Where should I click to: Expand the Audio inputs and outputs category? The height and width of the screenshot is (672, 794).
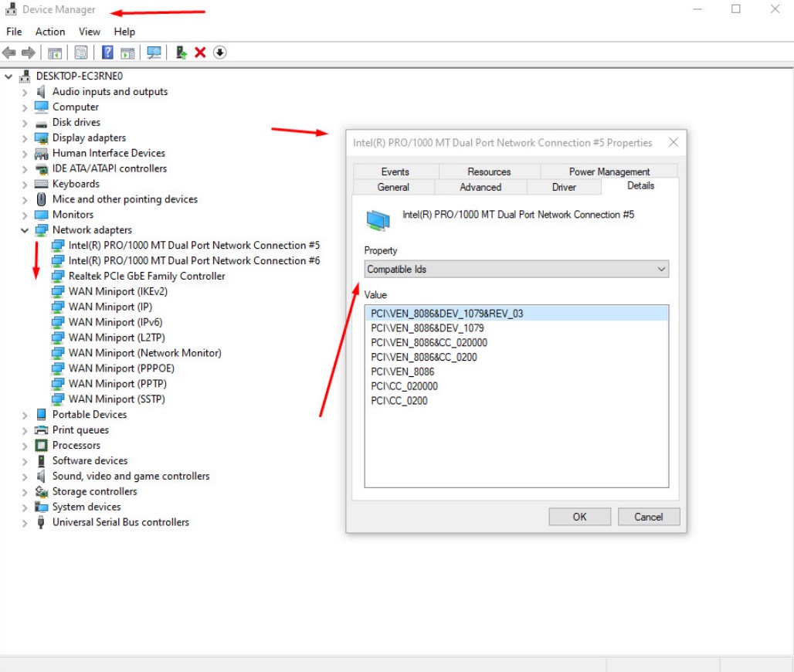[x=24, y=92]
